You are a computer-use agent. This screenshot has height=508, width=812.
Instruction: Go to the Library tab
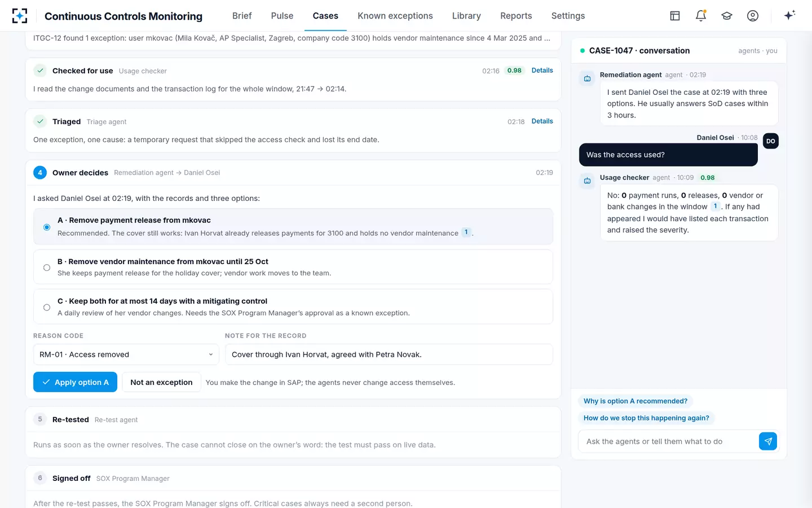(466, 16)
